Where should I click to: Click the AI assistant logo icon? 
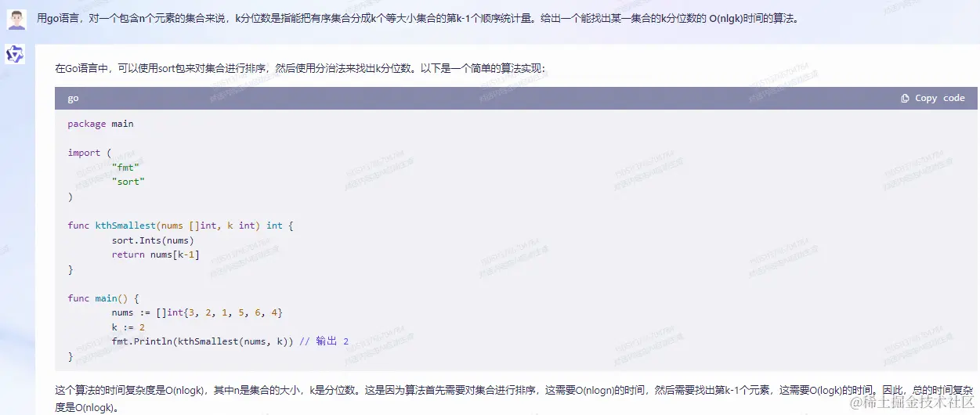tap(16, 54)
